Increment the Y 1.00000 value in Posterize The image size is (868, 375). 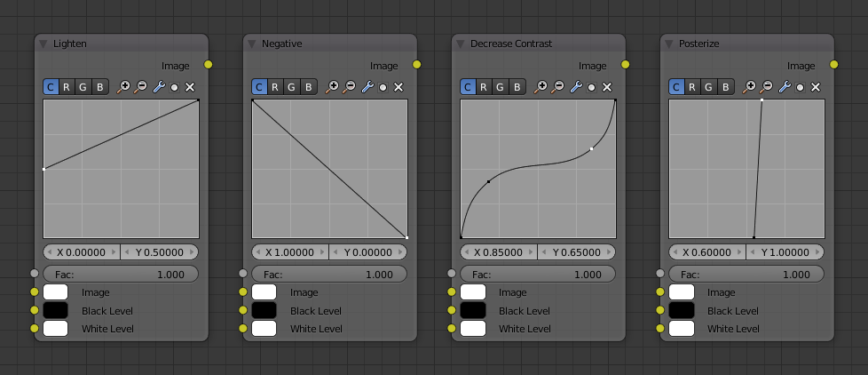(x=817, y=252)
